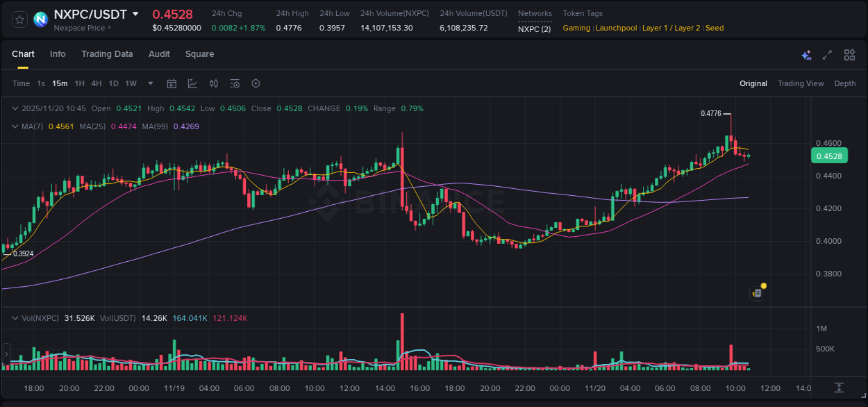Open the Audit tab
Image resolution: width=868 pixels, height=407 pixels.
pyautogui.click(x=159, y=54)
